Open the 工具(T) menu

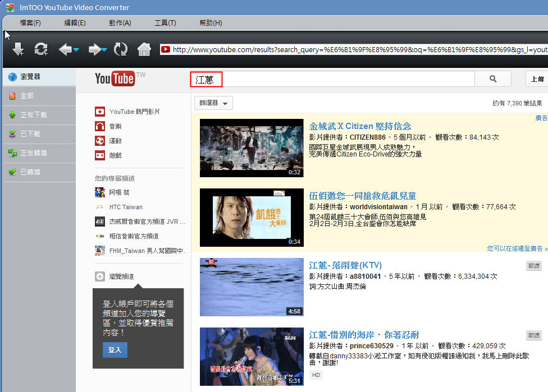[165, 23]
